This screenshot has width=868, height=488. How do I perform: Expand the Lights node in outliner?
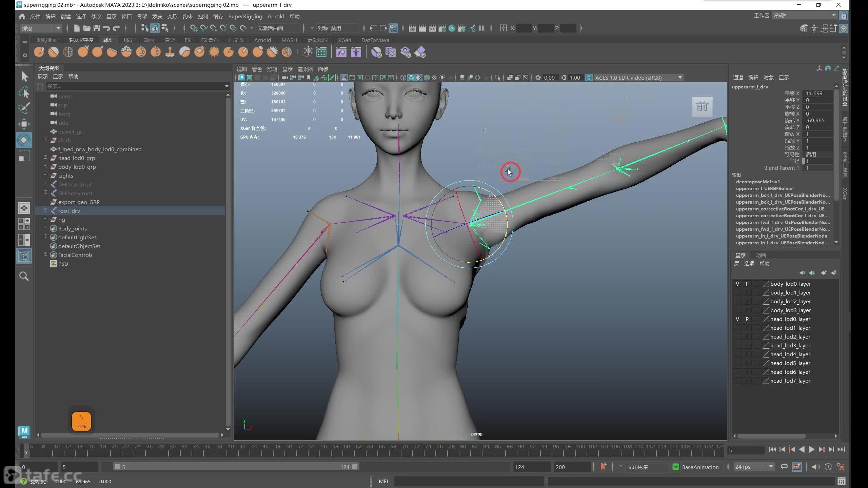tap(45, 175)
